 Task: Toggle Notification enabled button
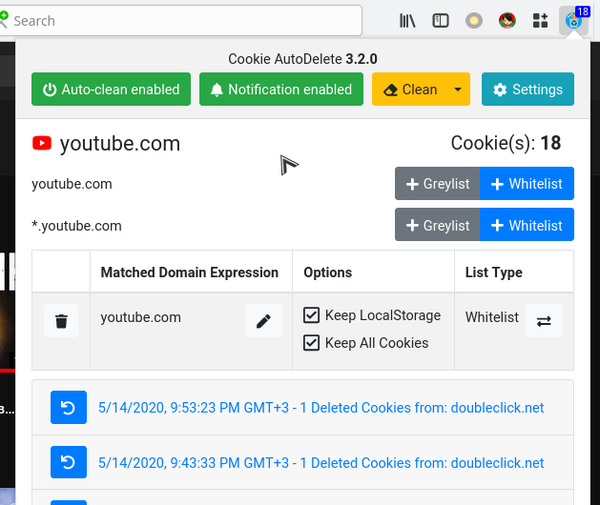tap(280, 89)
